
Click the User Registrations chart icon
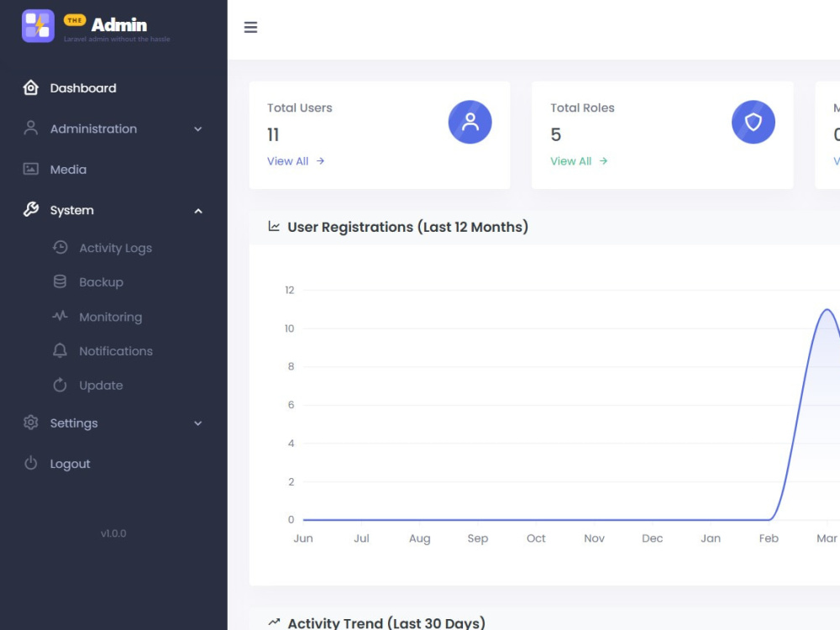coord(274,227)
